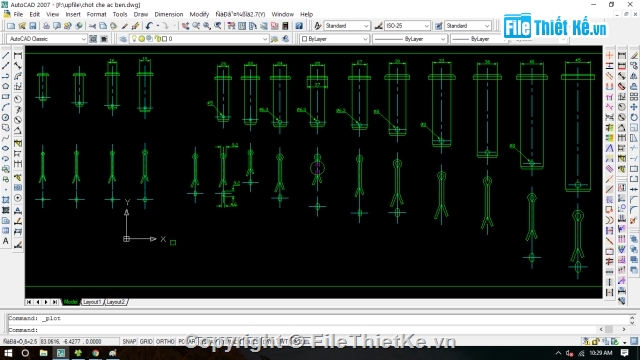Select the Spline draw tool
Viewport: 640px width, 360px height.
6,138
